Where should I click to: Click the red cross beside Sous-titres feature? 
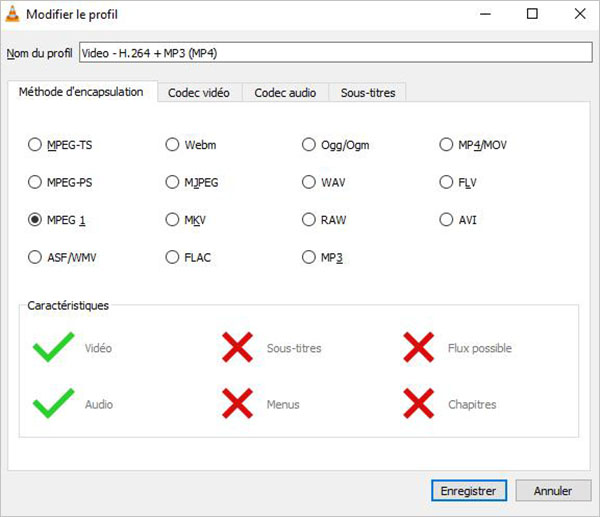(x=237, y=348)
